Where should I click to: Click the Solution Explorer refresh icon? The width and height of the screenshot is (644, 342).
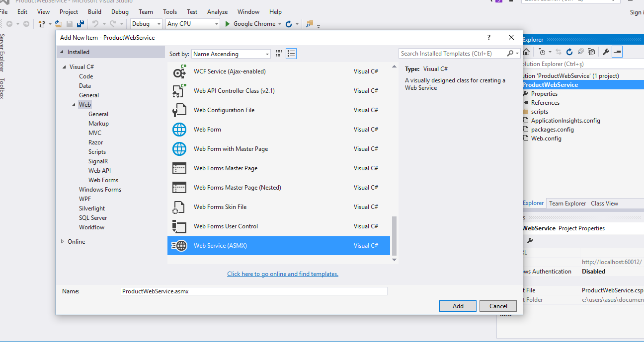point(569,52)
